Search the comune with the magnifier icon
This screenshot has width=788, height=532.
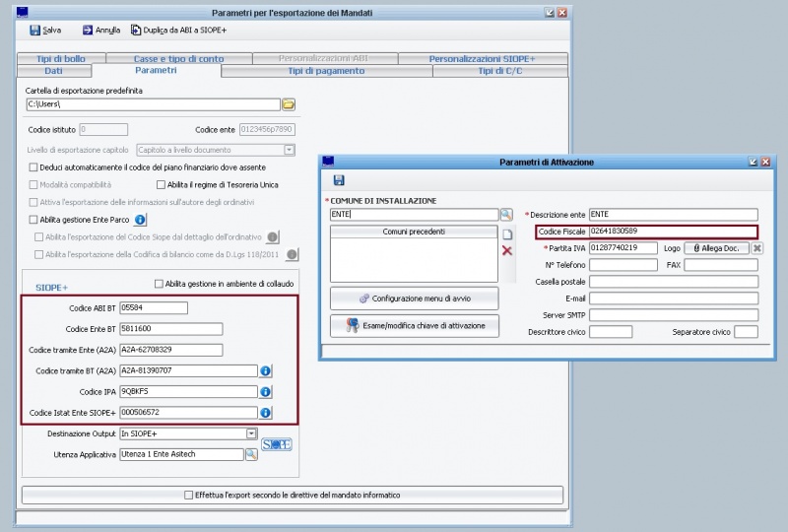506,215
